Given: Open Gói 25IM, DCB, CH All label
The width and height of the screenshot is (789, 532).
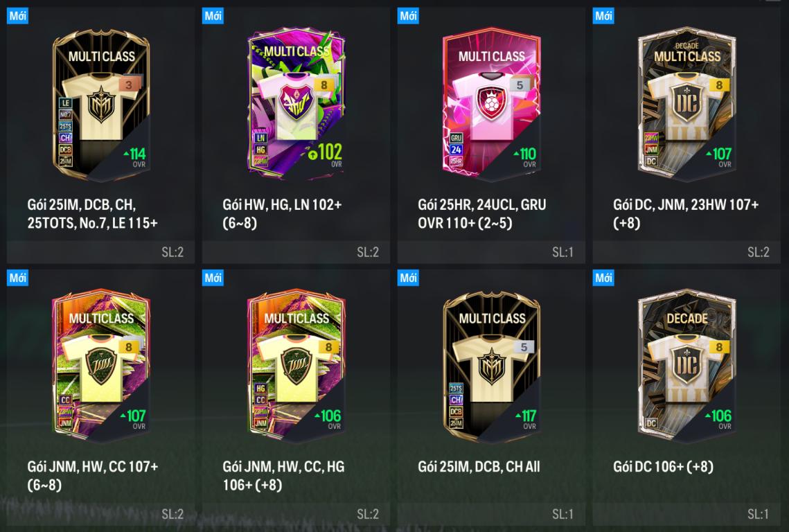Looking at the screenshot, I should 479,467.
